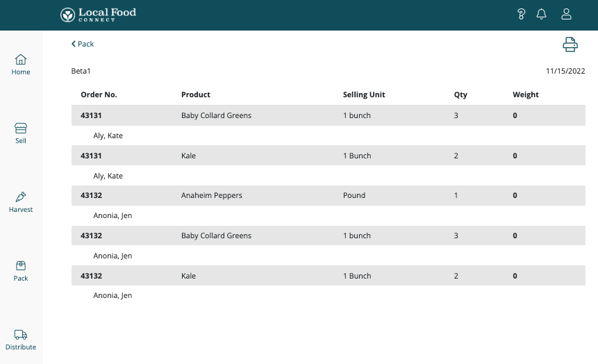Screen dimensions: 598x364
Task: Open the Sell section in sidebar
Action: [x=21, y=133]
